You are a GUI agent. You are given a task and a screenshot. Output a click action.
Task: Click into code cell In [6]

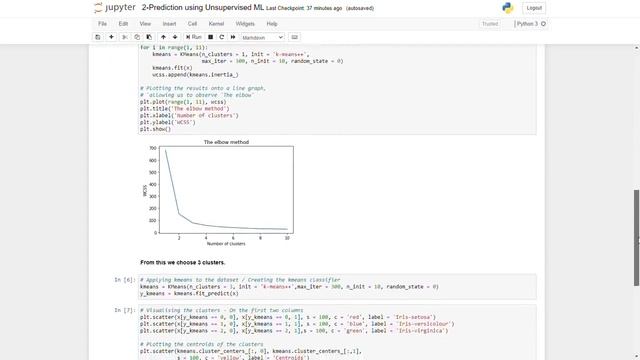(x=337, y=287)
